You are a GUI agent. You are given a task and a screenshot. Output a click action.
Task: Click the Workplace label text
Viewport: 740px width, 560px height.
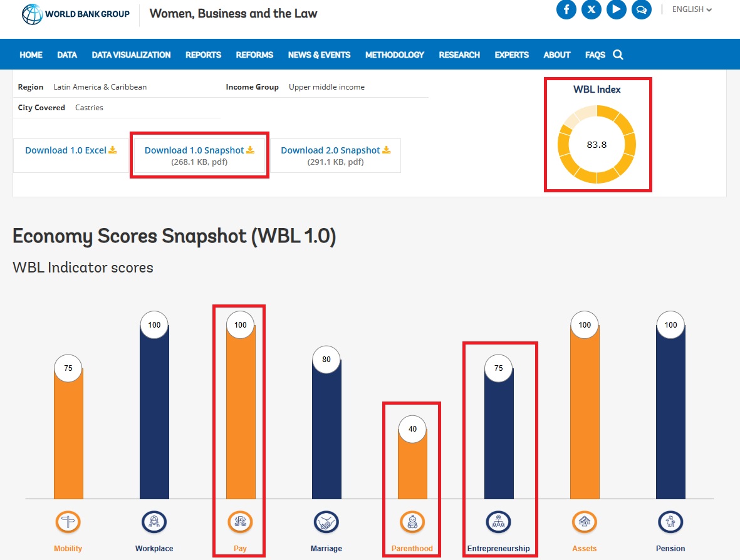(154, 548)
